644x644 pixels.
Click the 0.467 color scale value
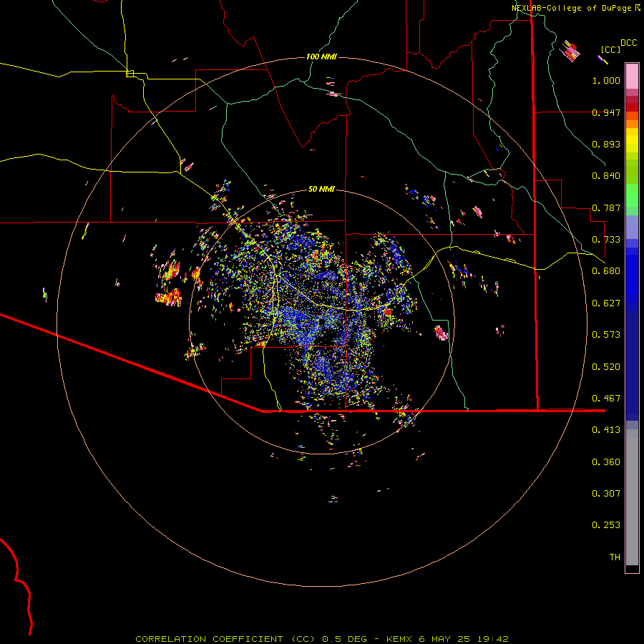point(606,399)
